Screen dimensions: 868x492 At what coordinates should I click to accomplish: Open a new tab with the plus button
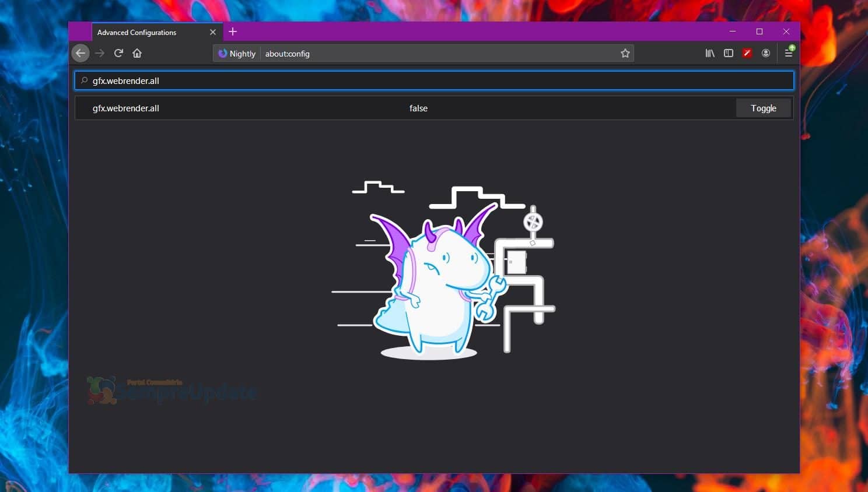(233, 31)
